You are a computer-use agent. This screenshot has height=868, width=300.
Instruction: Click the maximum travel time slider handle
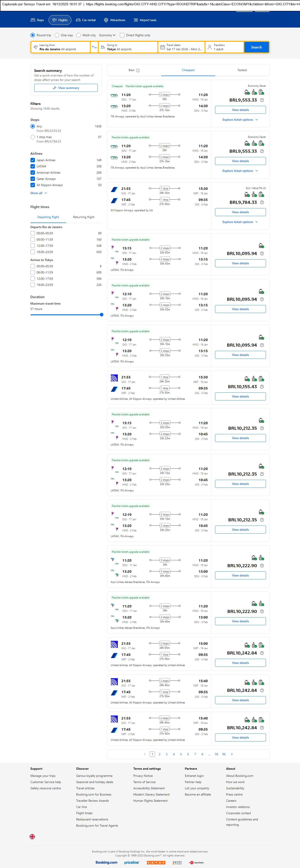pyautogui.click(x=101, y=315)
